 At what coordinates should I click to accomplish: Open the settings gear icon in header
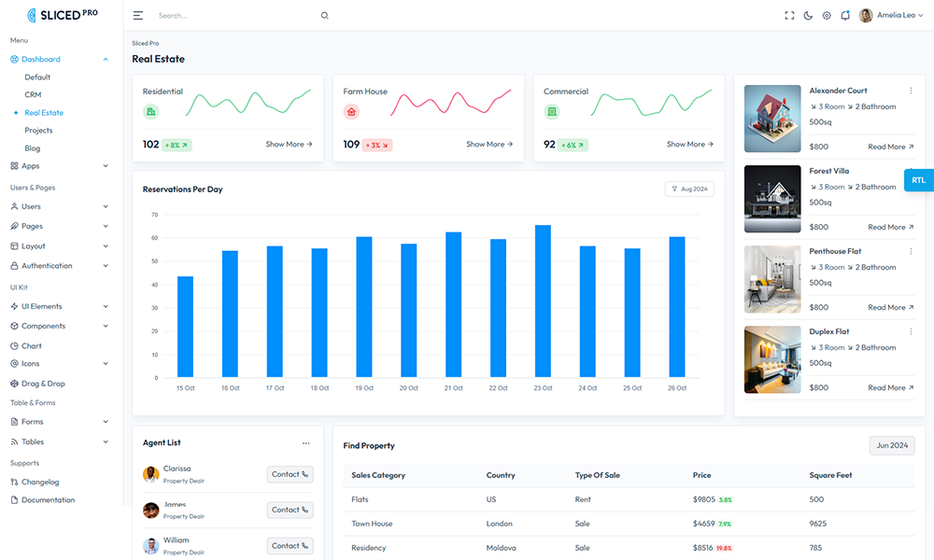coord(827,16)
